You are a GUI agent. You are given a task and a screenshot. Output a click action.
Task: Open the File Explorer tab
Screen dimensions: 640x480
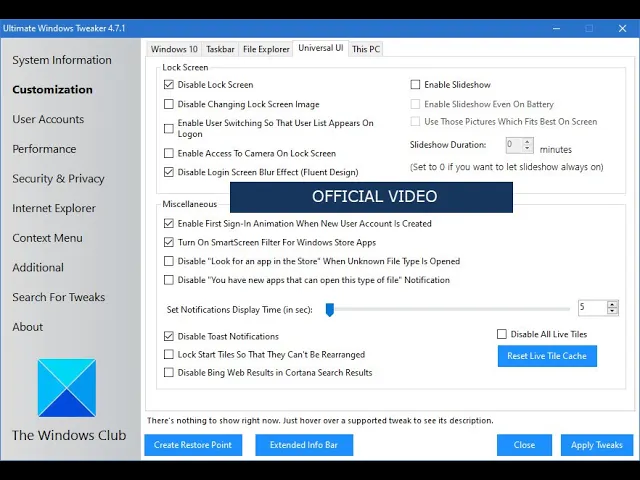pos(266,49)
